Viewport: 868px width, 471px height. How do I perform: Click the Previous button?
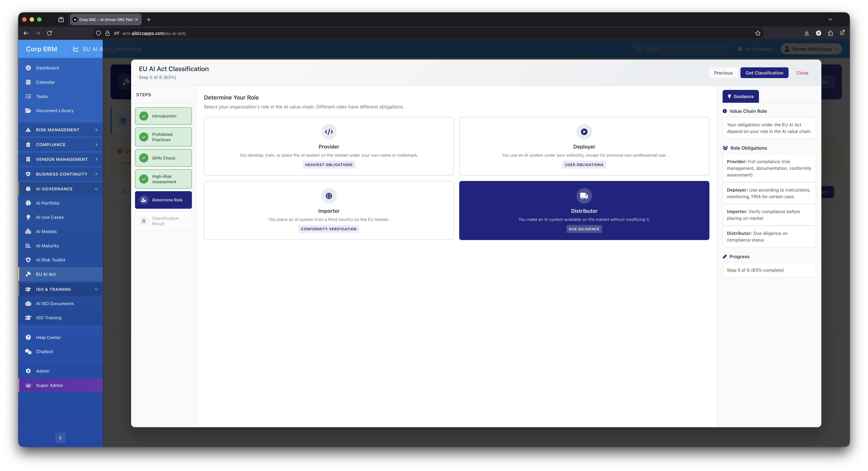point(723,73)
